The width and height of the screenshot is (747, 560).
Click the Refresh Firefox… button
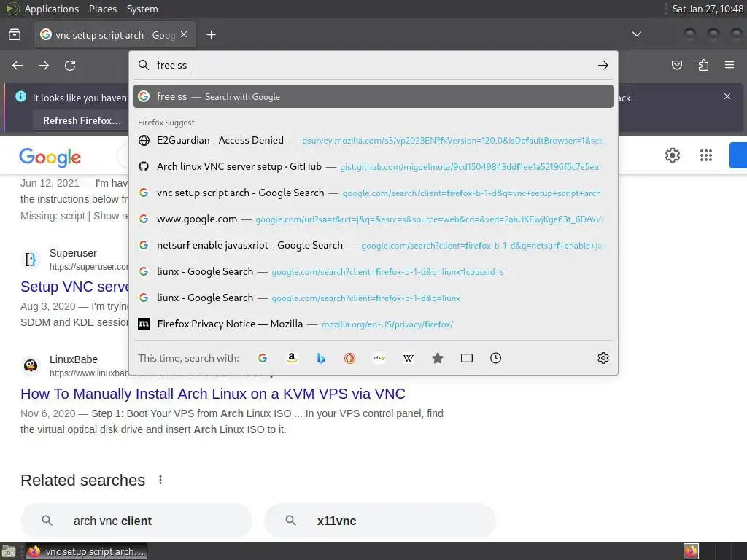pyautogui.click(x=82, y=120)
